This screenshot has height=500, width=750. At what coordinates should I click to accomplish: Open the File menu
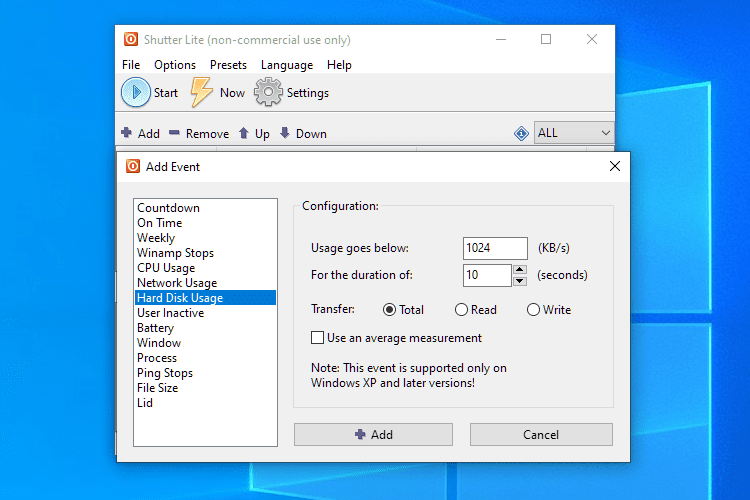[x=131, y=65]
